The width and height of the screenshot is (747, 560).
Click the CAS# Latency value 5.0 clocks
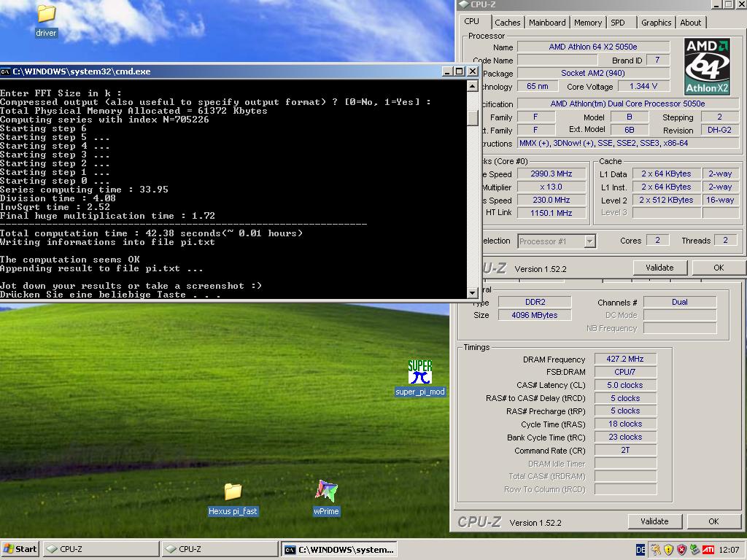click(x=625, y=385)
